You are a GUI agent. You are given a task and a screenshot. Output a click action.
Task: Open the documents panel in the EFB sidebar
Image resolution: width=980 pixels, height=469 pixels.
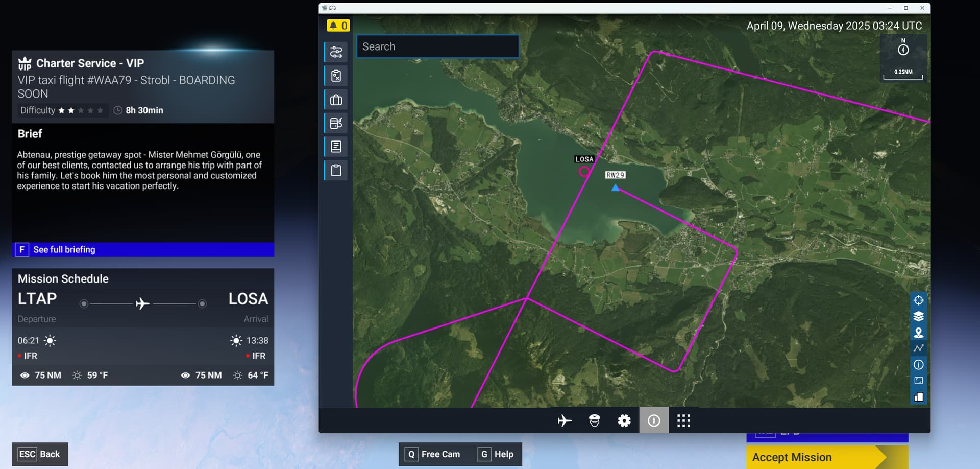(335, 146)
